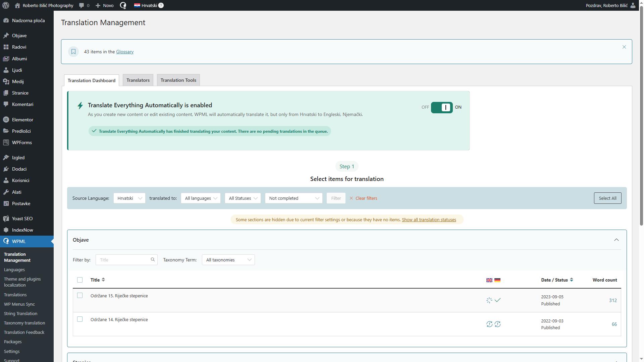The width and height of the screenshot is (644, 362).
Task: Switch to the Translation Dashboard tab
Action: click(92, 80)
